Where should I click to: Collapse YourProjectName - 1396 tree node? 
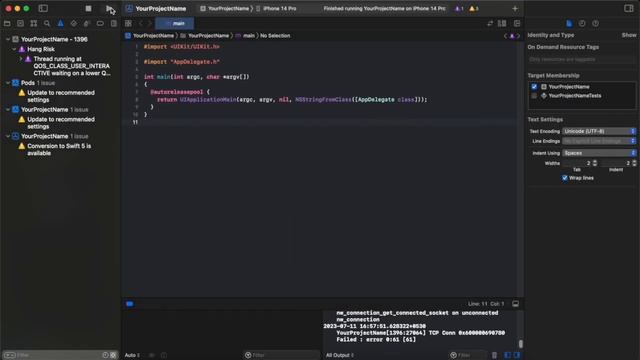tap(8, 39)
